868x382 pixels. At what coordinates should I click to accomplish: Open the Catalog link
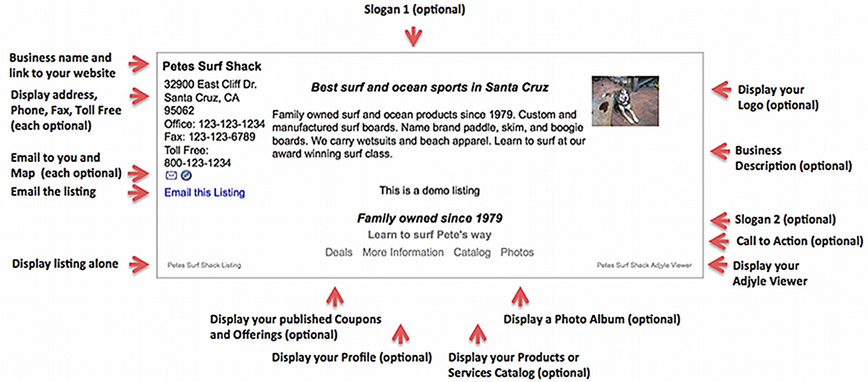click(472, 252)
